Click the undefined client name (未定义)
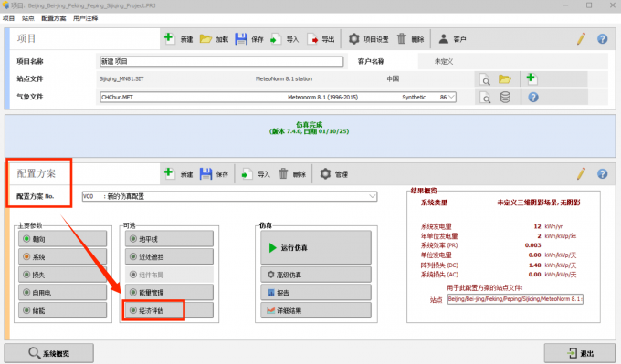 tap(444, 61)
